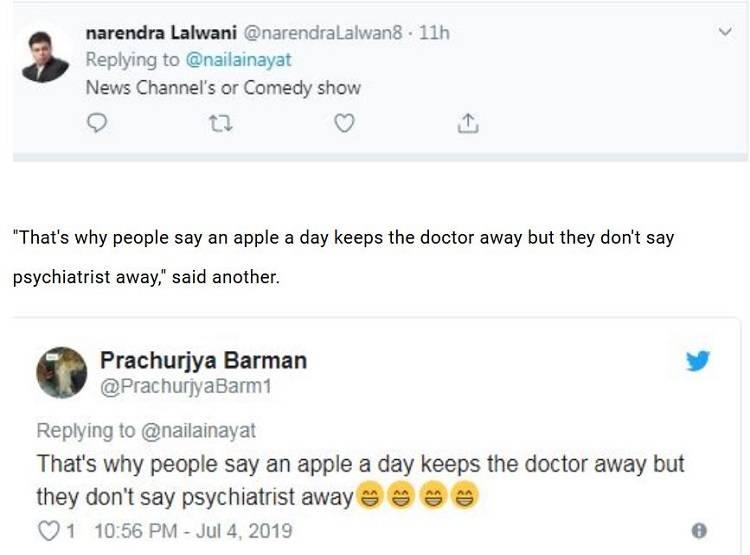The image size is (750, 555).
Task: Open @nailainayat link in Lalwani's reply
Action: coord(239,60)
